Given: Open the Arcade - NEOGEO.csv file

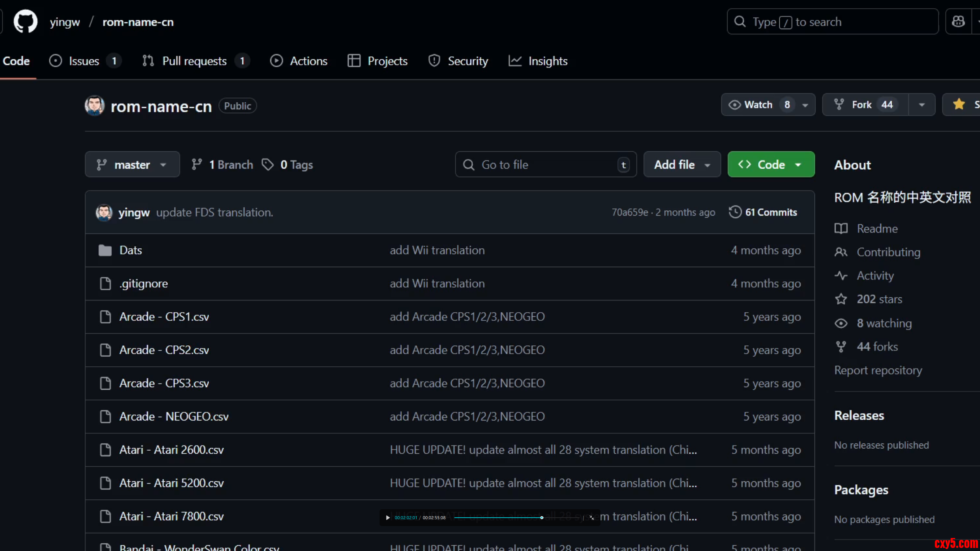Looking at the screenshot, I should tap(174, 417).
